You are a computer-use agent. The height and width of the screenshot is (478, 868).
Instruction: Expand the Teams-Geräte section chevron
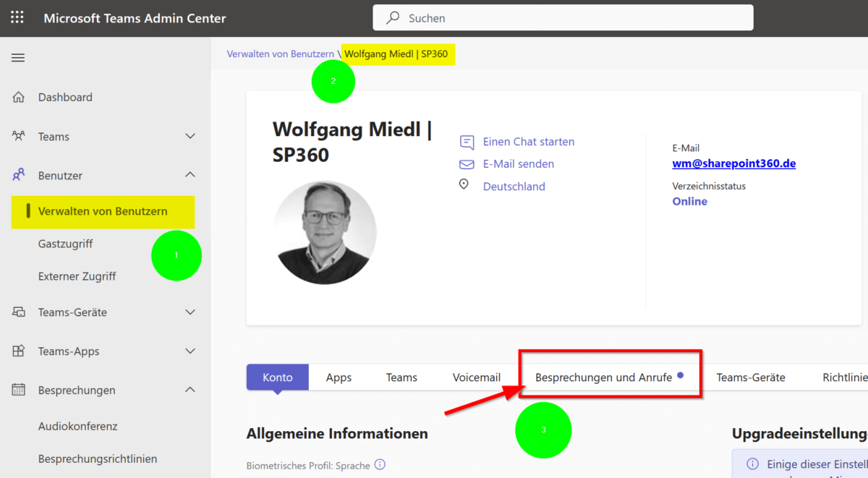pyautogui.click(x=190, y=312)
